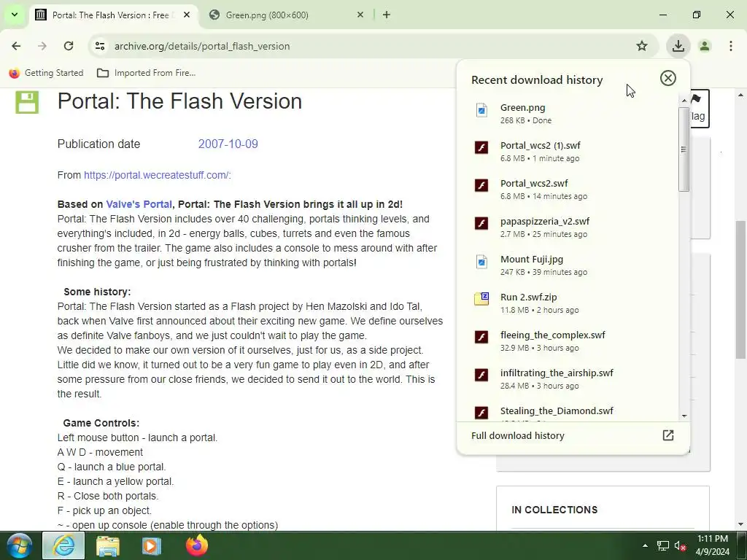
Task: Click the Flash icon beside papaspizzeria_v2.swf
Action: tap(481, 223)
